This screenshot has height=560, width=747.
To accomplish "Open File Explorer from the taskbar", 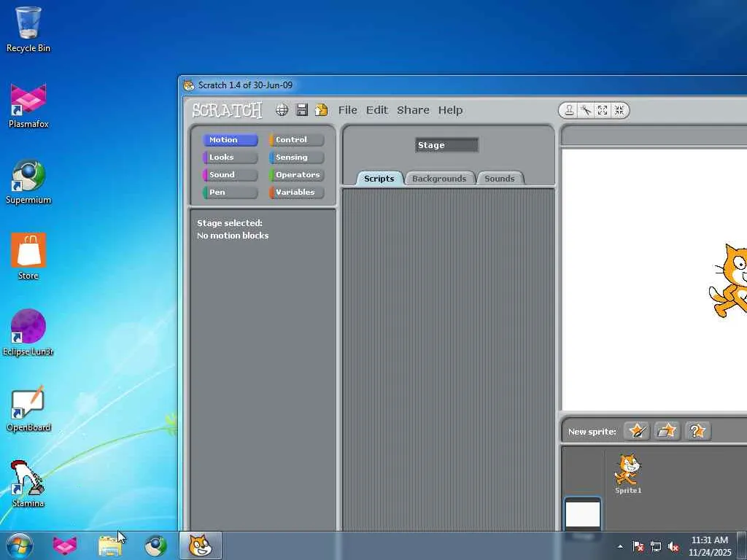I will [110, 545].
